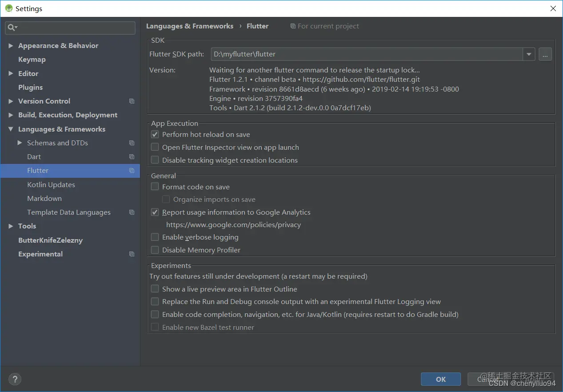Expand Schemas and DTDs node
The height and width of the screenshot is (392, 563).
tap(20, 143)
